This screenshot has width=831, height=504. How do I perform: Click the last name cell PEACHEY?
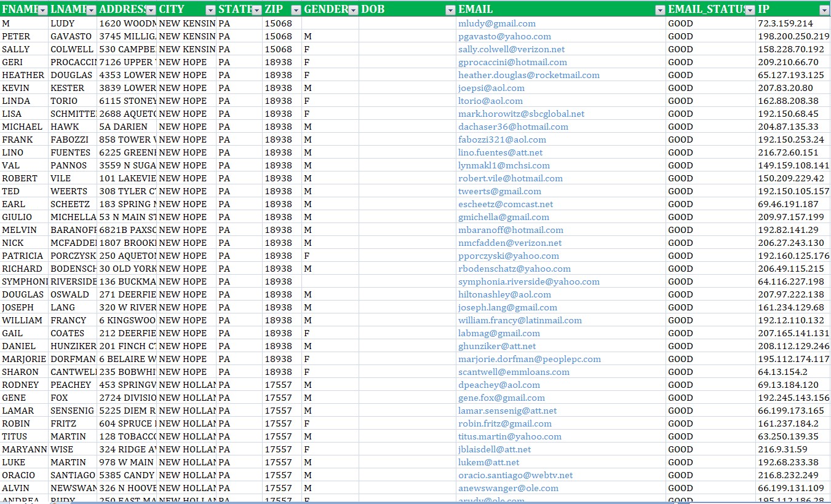(x=73, y=385)
